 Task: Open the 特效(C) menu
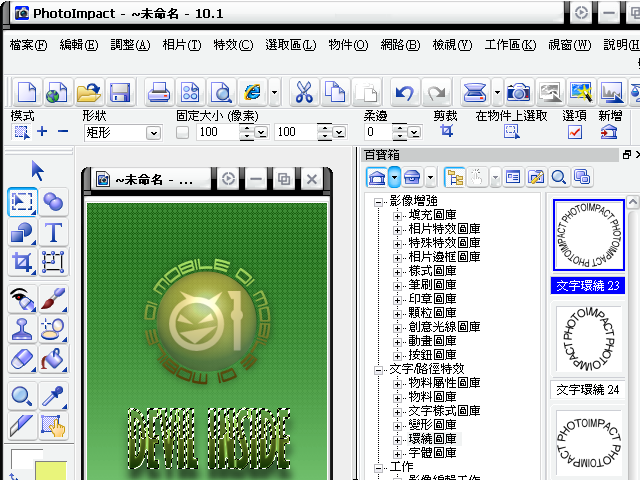coord(233,44)
